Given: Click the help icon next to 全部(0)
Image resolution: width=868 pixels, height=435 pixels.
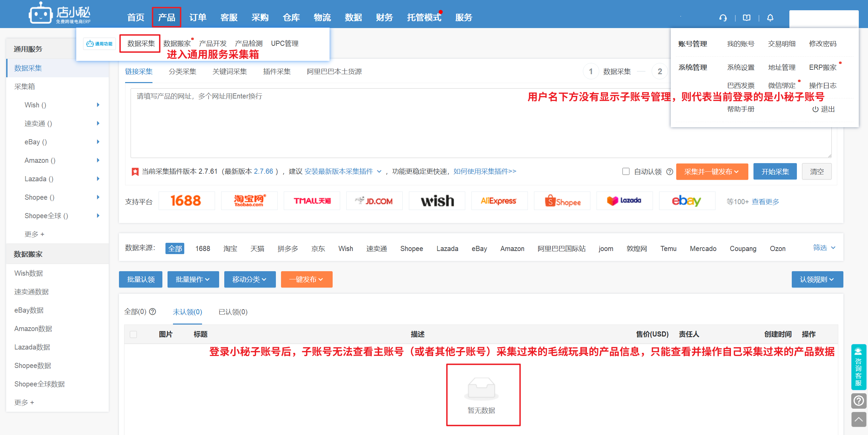Looking at the screenshot, I should point(153,312).
